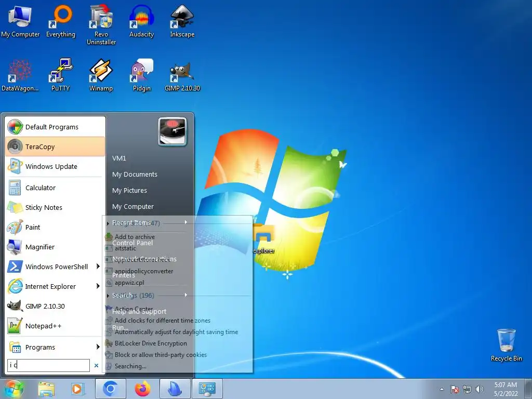Launch Audacity from desktop

tap(141, 21)
